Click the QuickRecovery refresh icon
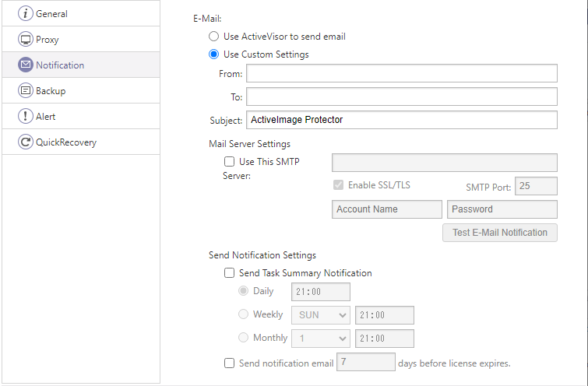 click(26, 142)
